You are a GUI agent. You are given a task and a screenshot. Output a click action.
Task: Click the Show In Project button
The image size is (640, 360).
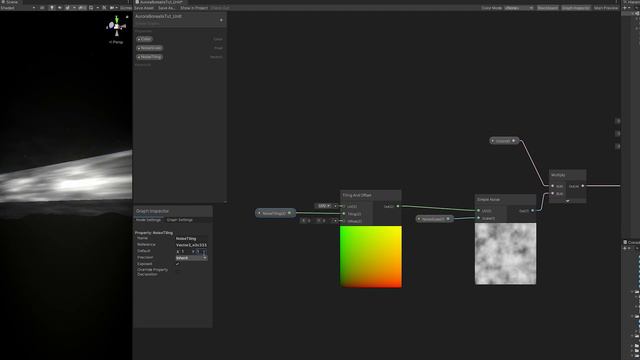coord(194,8)
